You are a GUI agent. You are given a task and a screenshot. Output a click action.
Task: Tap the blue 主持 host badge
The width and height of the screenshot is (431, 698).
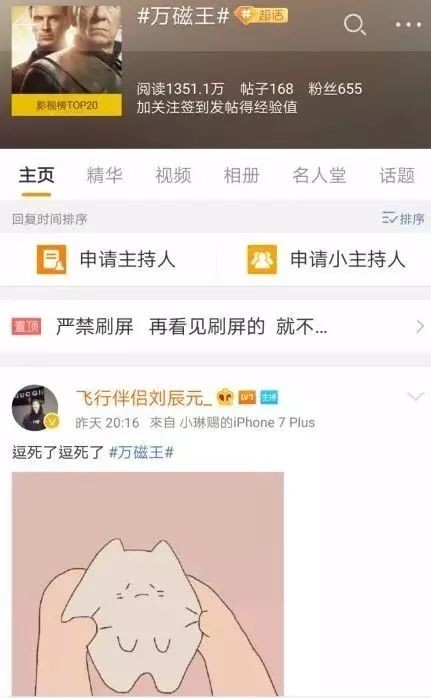coord(269,397)
